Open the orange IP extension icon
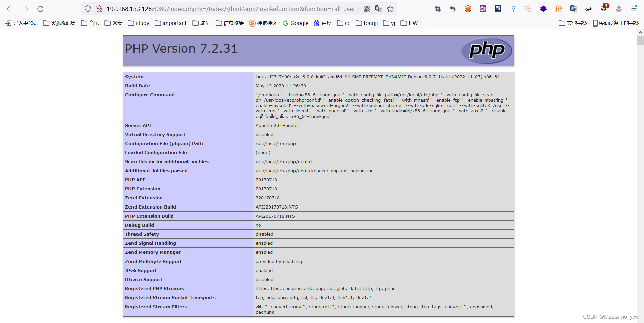The width and height of the screenshot is (644, 323). pyautogui.click(x=558, y=9)
